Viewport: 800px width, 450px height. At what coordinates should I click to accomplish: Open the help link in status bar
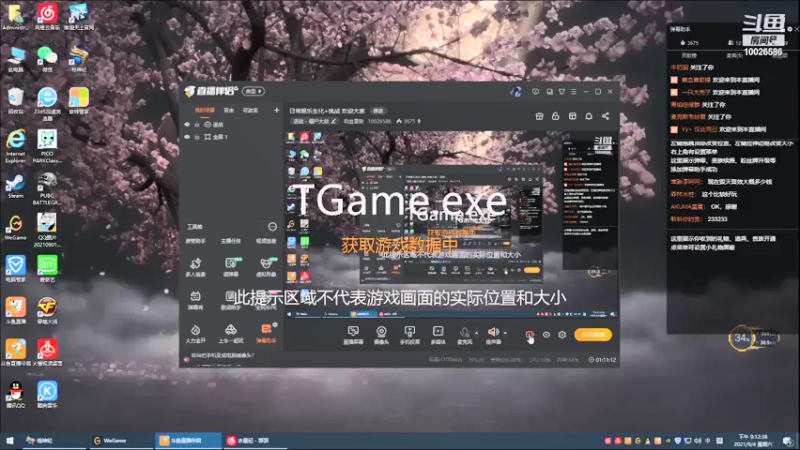(x=221, y=356)
